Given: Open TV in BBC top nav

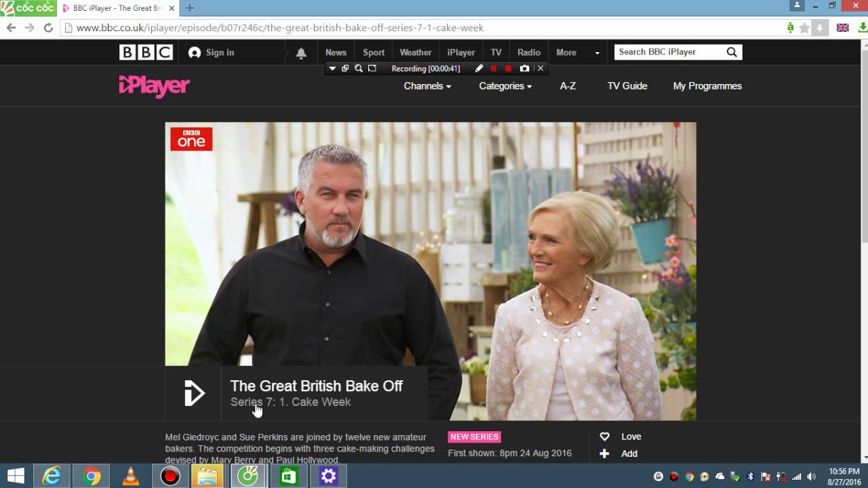Looking at the screenshot, I should (x=496, y=52).
